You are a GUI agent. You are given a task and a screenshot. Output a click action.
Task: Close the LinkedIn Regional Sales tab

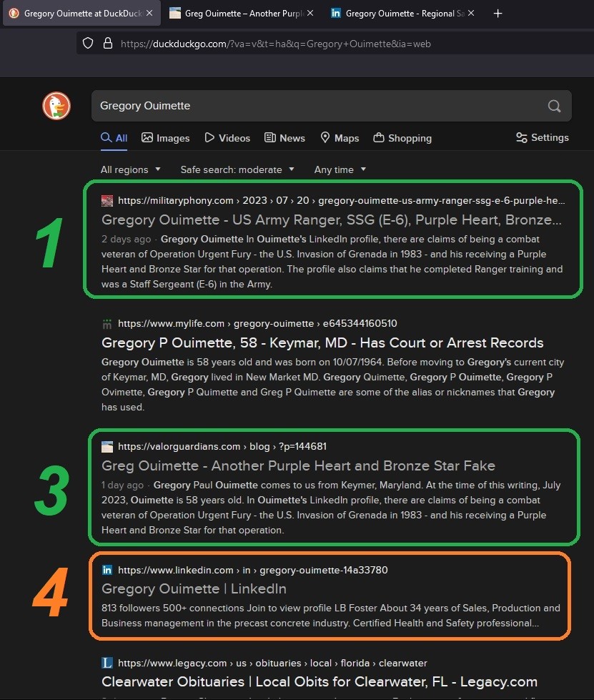471,14
